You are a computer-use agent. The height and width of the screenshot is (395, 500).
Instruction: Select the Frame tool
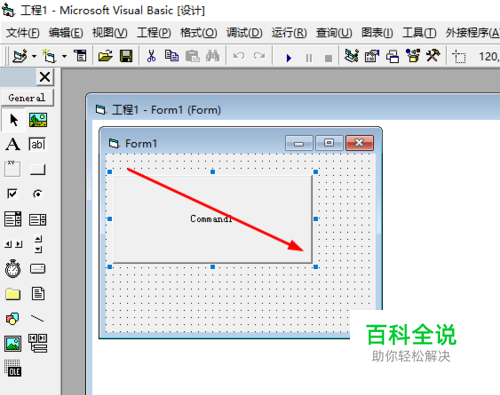[x=13, y=169]
